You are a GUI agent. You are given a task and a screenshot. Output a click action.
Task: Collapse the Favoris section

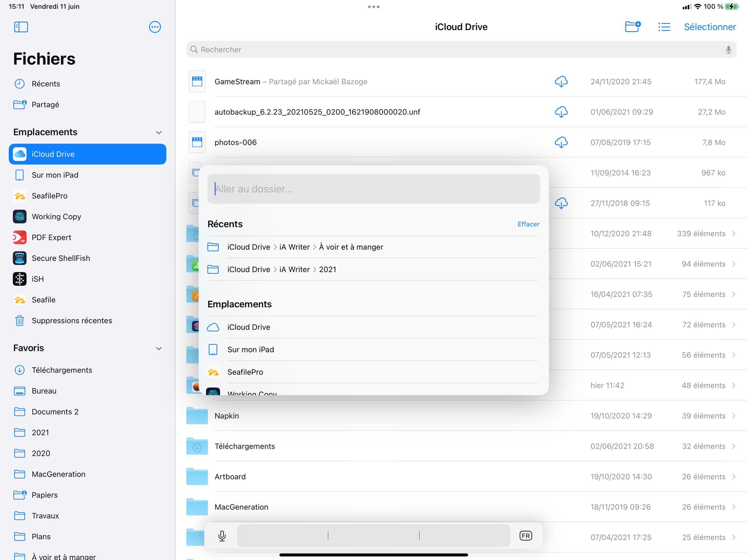click(x=159, y=348)
